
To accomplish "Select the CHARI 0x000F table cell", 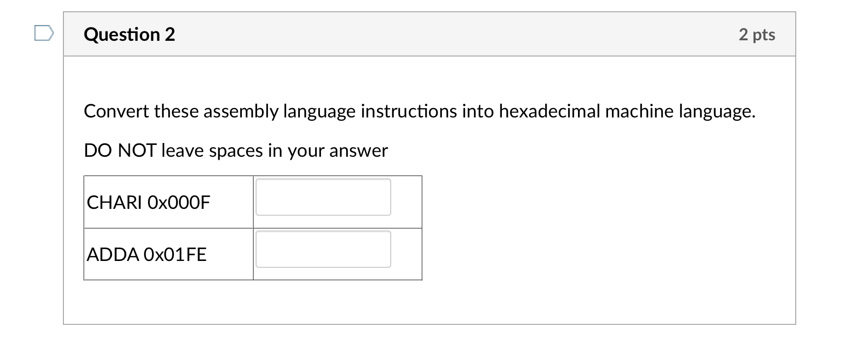I will click(168, 201).
